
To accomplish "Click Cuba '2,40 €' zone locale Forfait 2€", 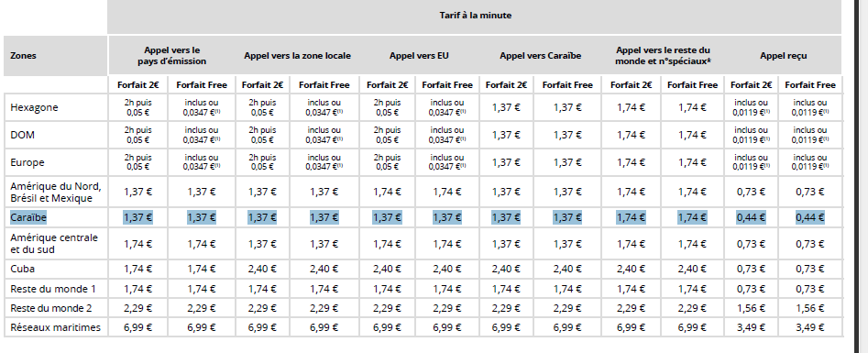I will tap(262, 269).
